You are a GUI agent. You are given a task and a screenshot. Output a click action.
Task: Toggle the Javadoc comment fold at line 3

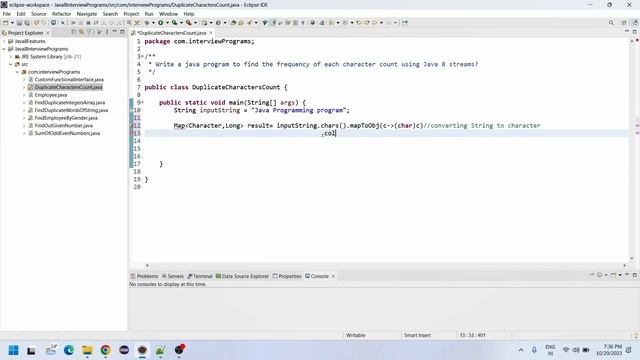point(142,56)
